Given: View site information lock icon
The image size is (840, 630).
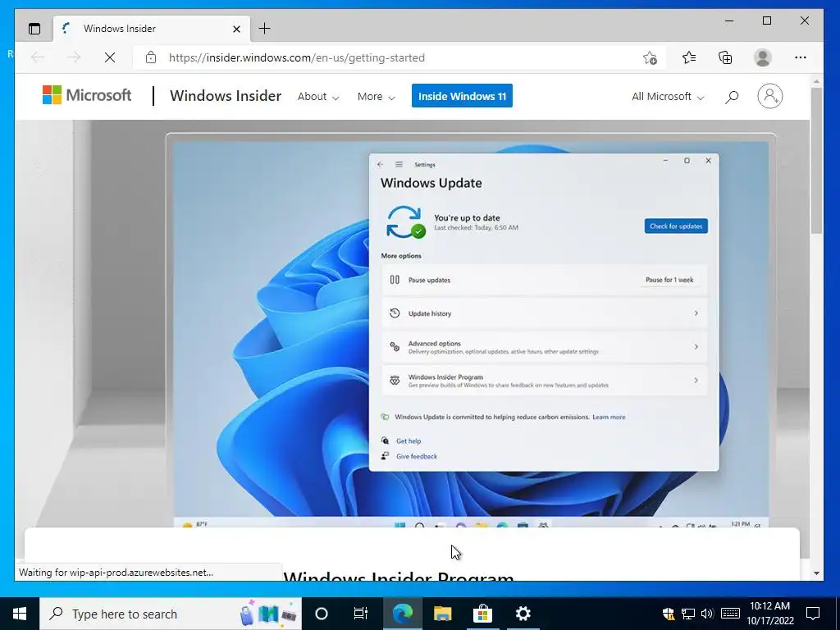Looking at the screenshot, I should click(x=151, y=57).
